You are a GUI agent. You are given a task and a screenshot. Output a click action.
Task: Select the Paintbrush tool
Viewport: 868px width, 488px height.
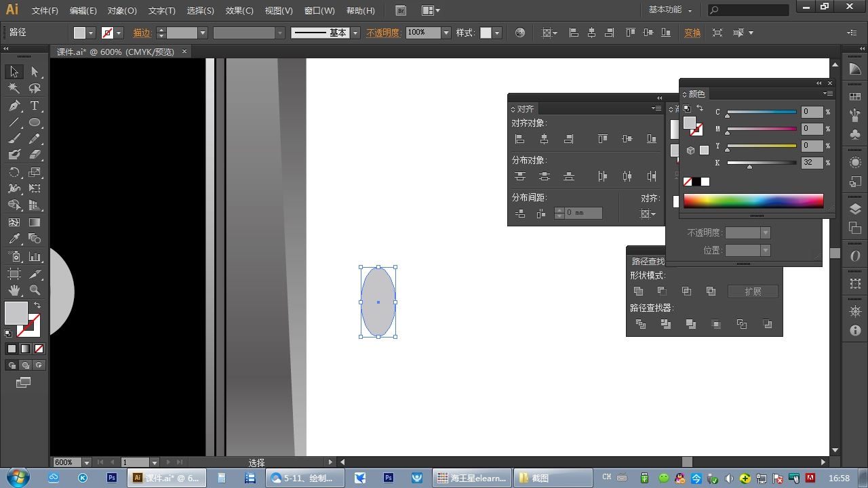pos(14,139)
